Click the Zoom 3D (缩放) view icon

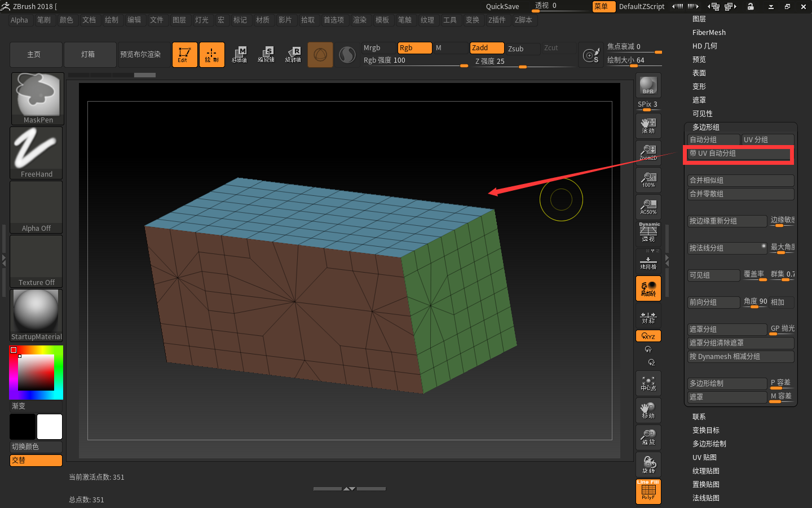(648, 437)
